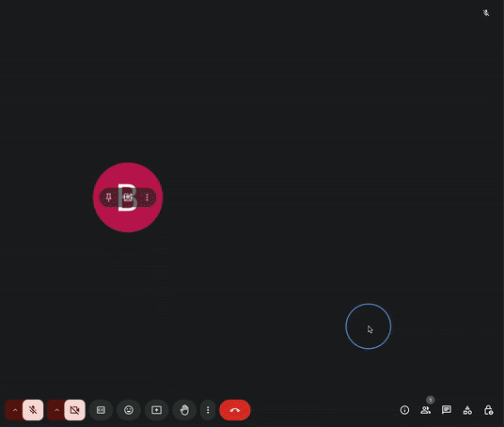
Task: Toggle closed captions
Action: click(101, 410)
